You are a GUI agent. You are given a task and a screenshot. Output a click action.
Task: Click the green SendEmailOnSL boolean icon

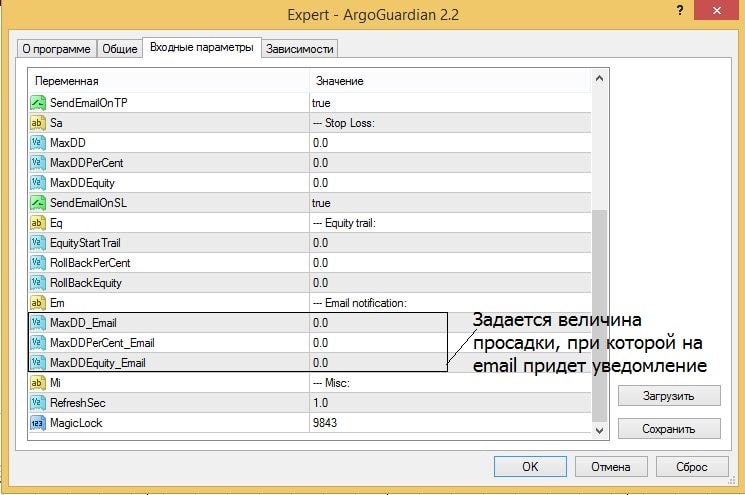[x=38, y=203]
